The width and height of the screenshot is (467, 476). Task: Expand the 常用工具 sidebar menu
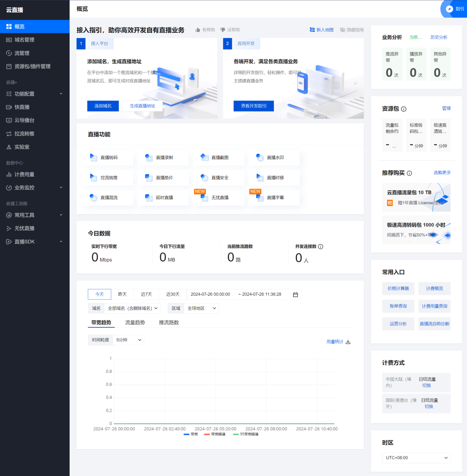click(35, 215)
